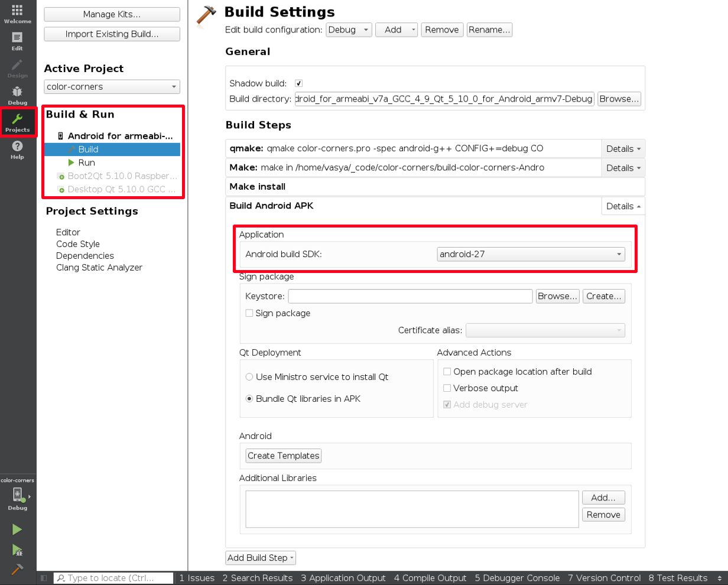Open the Welcome mode
The height and width of the screenshot is (585, 728).
(x=18, y=14)
